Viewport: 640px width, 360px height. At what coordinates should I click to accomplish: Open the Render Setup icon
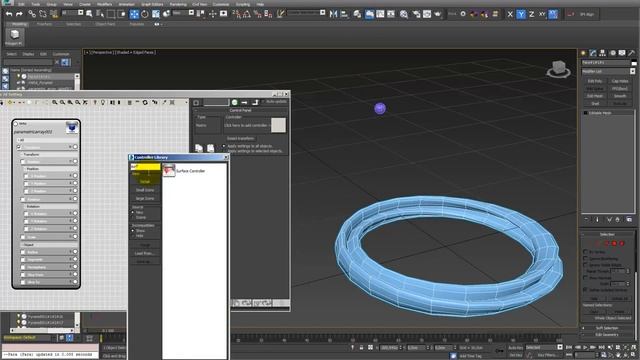click(416, 14)
